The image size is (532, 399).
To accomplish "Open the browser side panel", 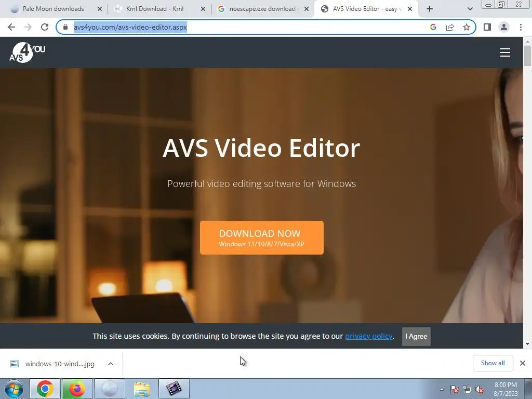I will point(487,27).
